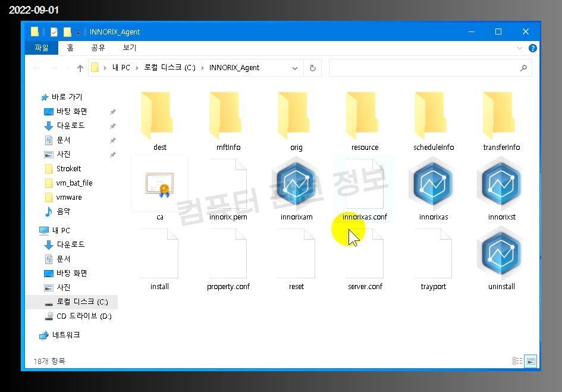Screen dimensions: 562x392
Task: Select 로컬 디스크 (C:) in navigation pane
Action: 72,302
